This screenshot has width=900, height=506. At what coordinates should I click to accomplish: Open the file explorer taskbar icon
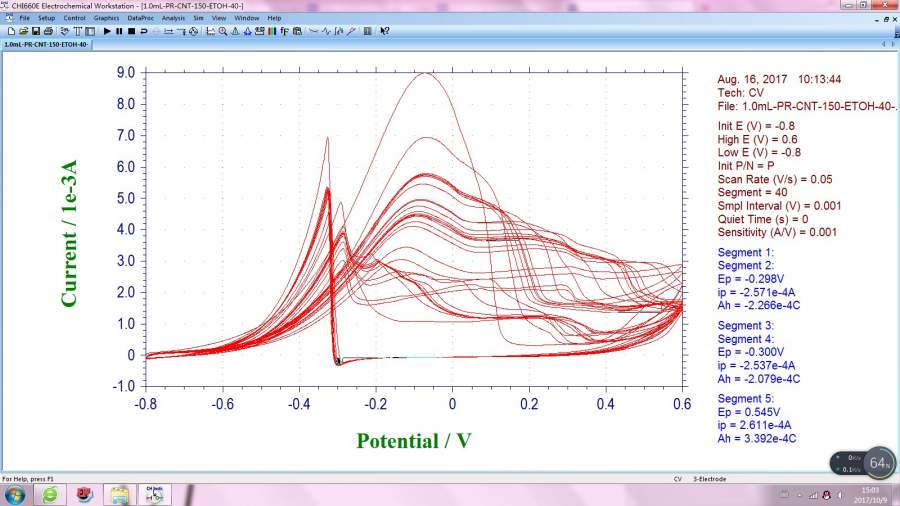coord(120,495)
